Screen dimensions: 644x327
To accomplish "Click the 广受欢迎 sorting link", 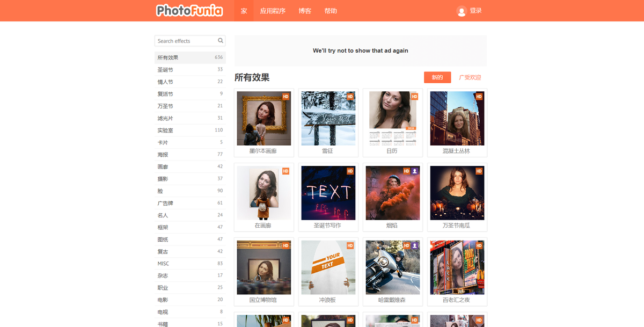I will click(470, 77).
